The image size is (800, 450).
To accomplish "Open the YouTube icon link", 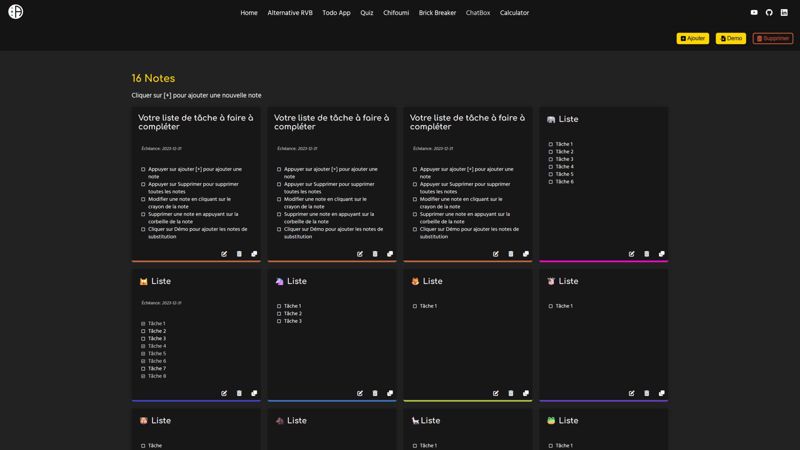I will (x=754, y=13).
